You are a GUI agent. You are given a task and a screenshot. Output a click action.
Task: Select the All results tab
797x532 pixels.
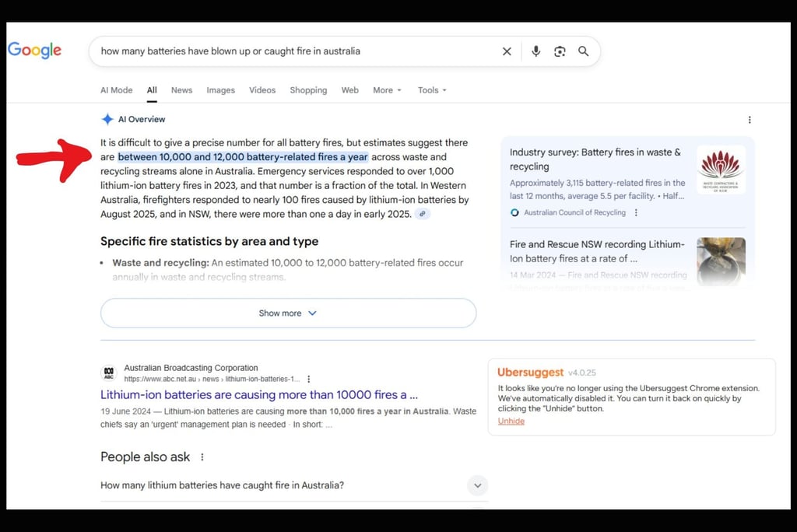[x=152, y=90]
